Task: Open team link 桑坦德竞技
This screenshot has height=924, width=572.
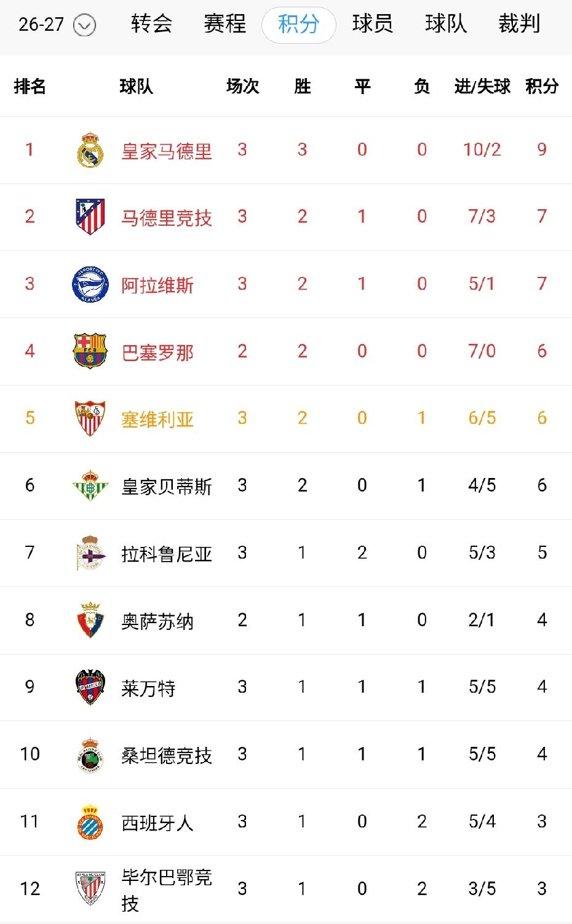Action: pyautogui.click(x=167, y=755)
